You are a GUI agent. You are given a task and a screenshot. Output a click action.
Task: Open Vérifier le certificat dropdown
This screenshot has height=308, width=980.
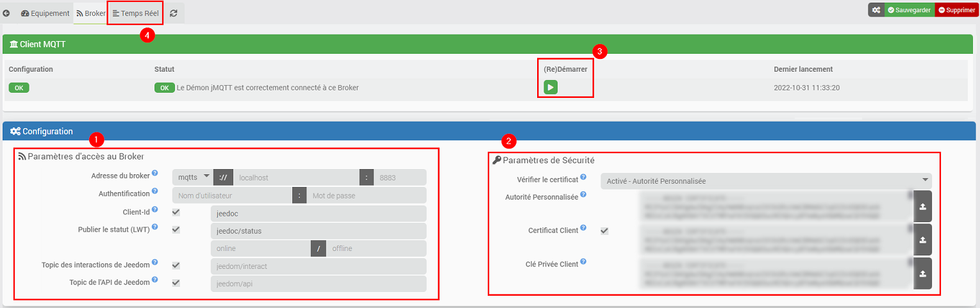pyautogui.click(x=766, y=181)
